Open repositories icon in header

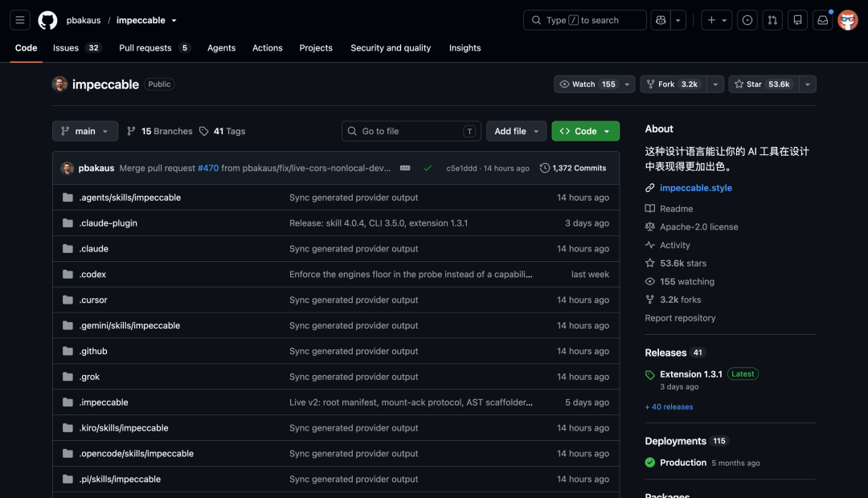pos(798,20)
